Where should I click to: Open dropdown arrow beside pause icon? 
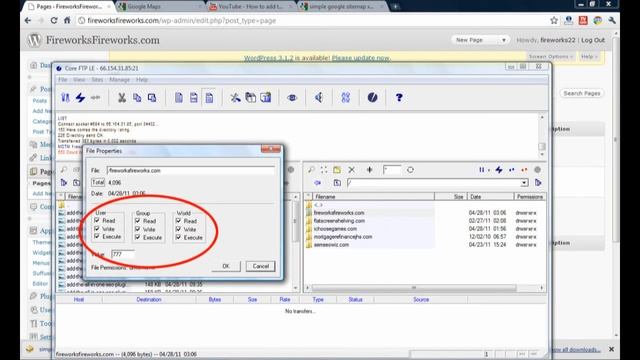[x=488, y=170]
